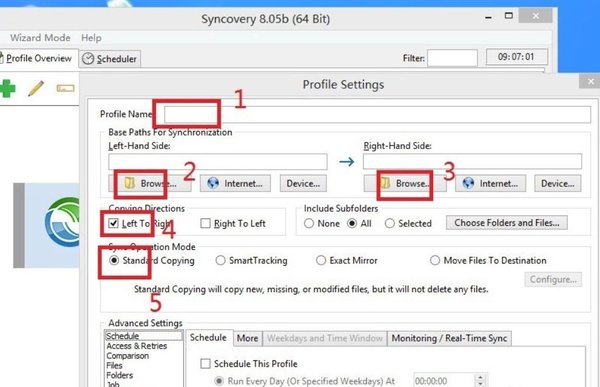Viewport: 600px width, 387px height.
Task: Switch to Profile Overview tab
Action: pos(38,58)
